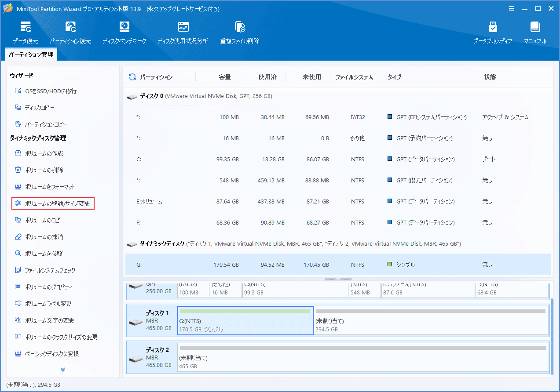Screen dimensions: 560x392
Task: Sort by タイプ column header
Action: pos(394,77)
